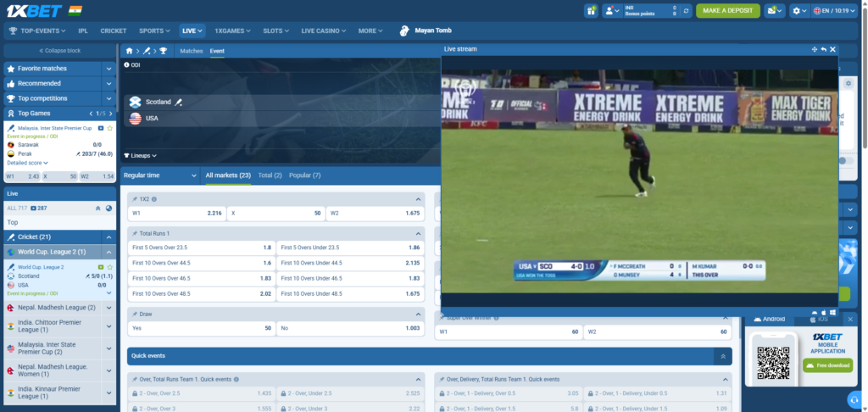Viewport: 868px width, 412px height.
Task: Collapse the 1X2 market panel
Action: coord(418,199)
